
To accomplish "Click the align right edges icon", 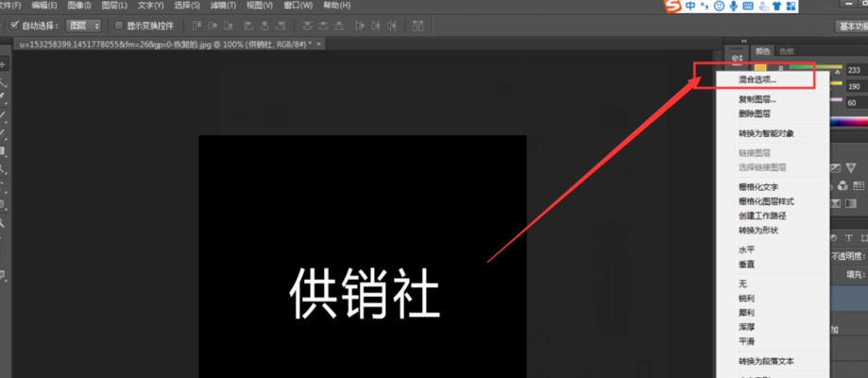I will pyautogui.click(x=281, y=26).
